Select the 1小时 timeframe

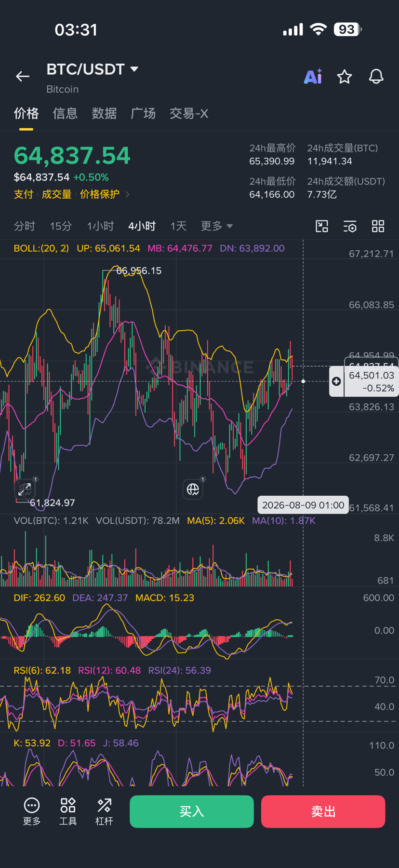click(100, 226)
